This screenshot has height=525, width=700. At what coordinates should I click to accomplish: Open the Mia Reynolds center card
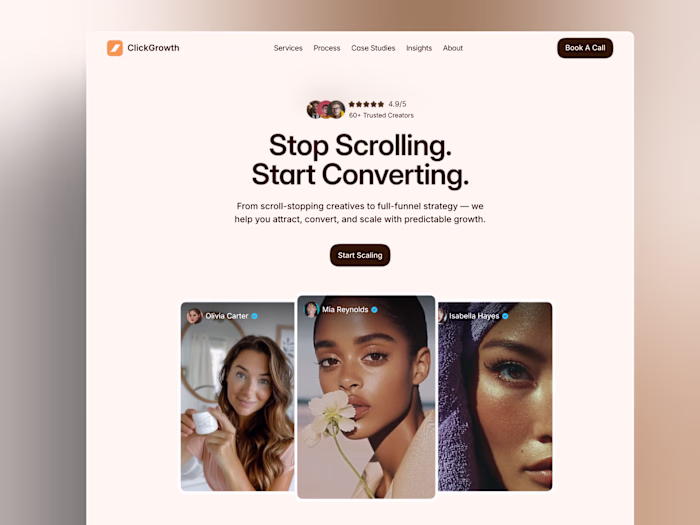(x=366, y=397)
